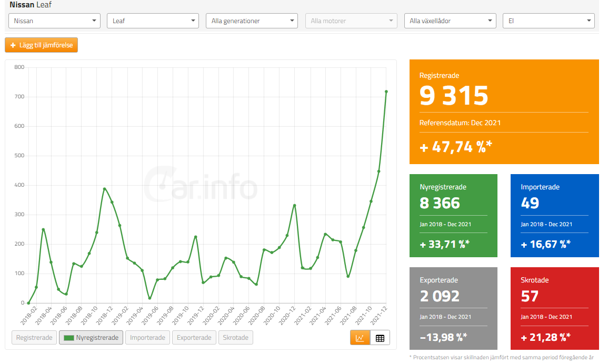Select the blue Importerade 49 card

(x=555, y=216)
